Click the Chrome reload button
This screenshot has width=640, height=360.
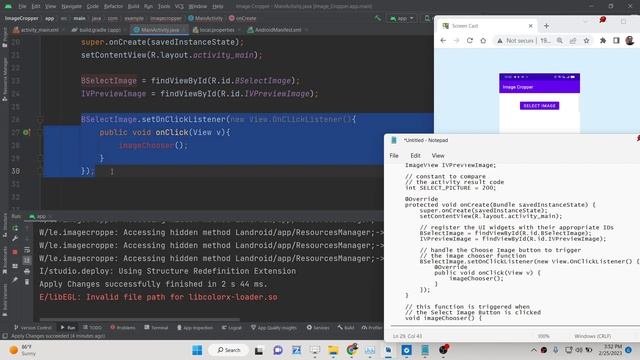469,40
